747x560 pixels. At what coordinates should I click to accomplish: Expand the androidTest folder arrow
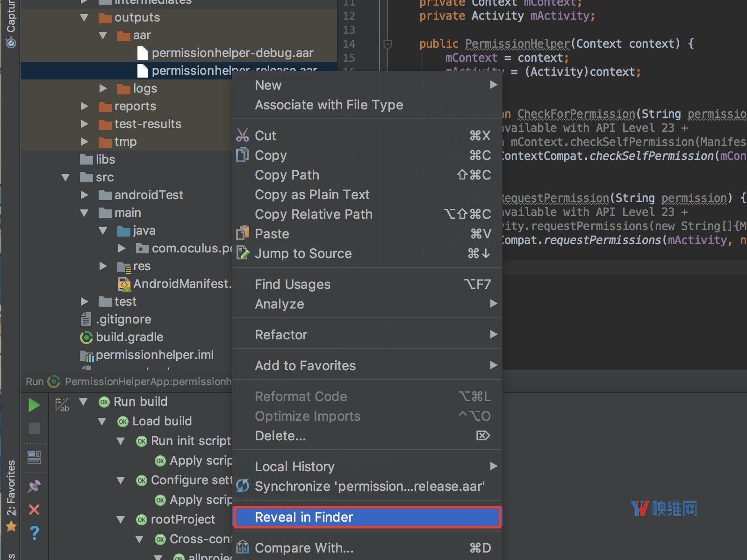point(85,195)
